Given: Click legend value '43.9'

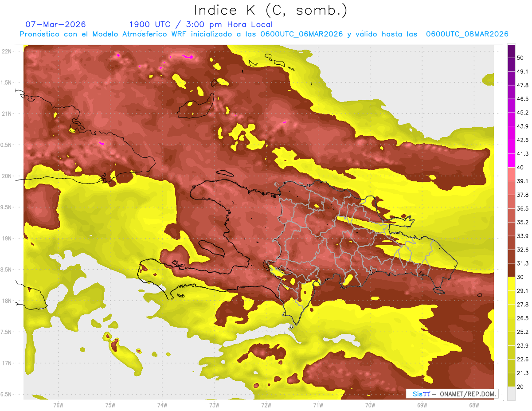Looking at the screenshot, I should pyautogui.click(x=523, y=126).
